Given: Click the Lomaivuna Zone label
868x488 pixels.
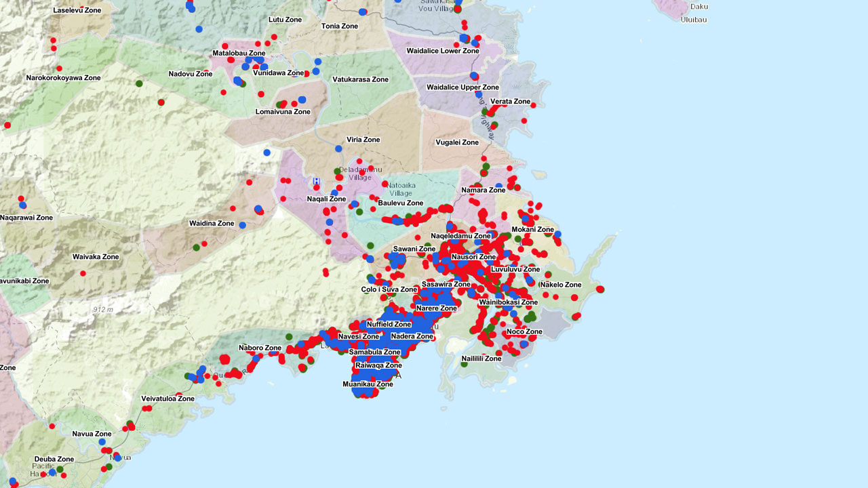Looking at the screenshot, I should (283, 112).
